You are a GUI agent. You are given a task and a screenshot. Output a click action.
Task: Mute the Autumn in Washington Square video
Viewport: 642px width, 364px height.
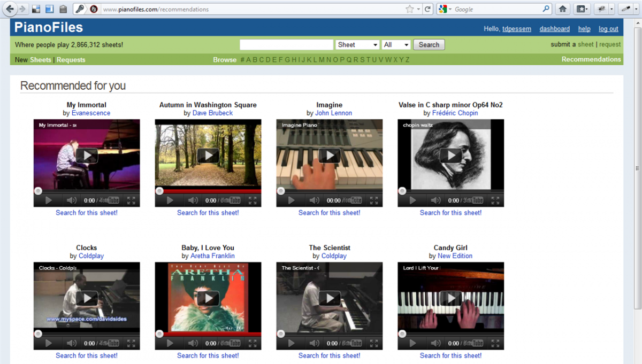(193, 200)
